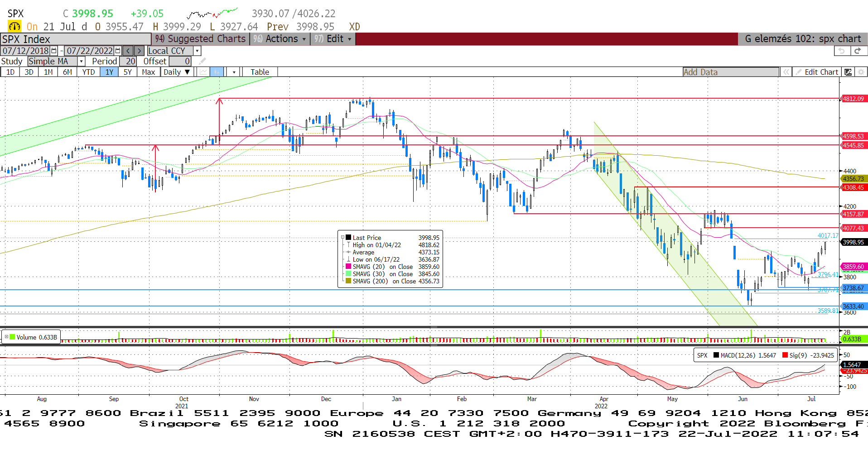Click the 3738.67 blue level label
This screenshot has height=459, width=868.
tap(854, 288)
